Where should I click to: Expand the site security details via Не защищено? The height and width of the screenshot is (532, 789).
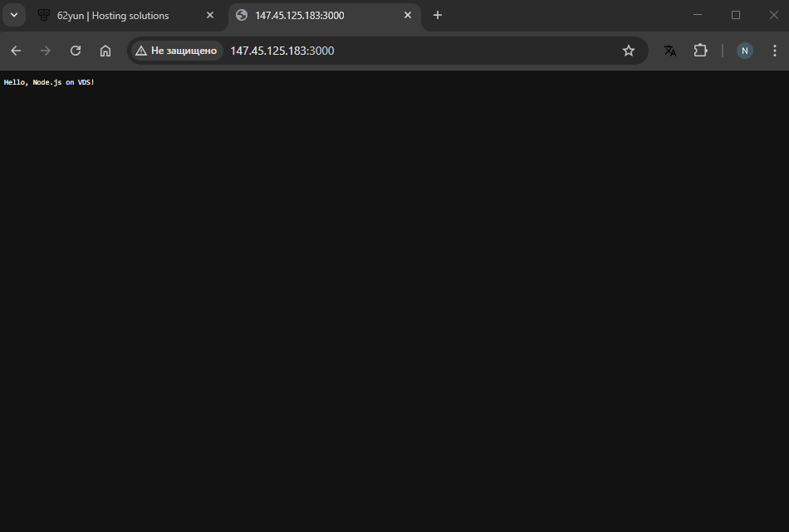(x=177, y=51)
